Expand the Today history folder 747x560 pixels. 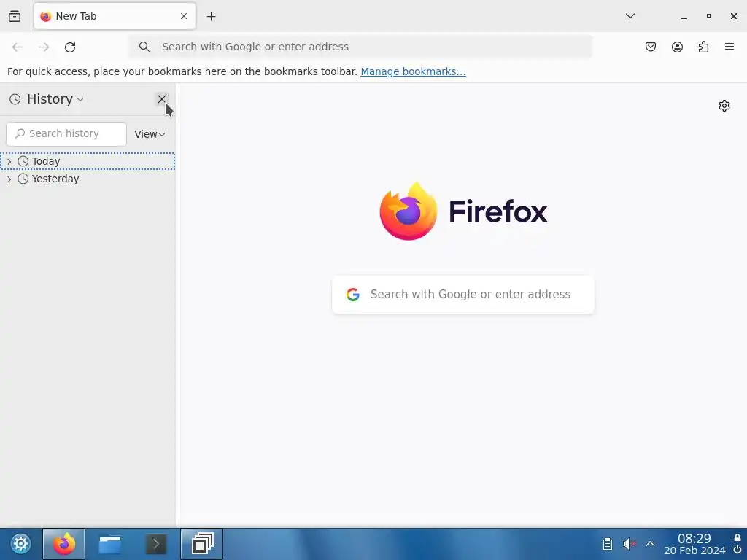click(x=9, y=161)
